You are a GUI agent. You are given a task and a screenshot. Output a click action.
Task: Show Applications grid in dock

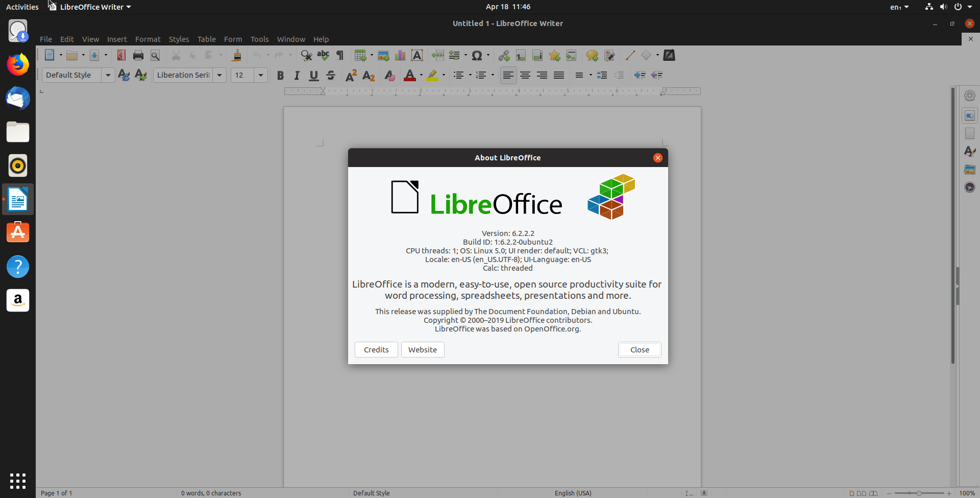[x=18, y=481]
